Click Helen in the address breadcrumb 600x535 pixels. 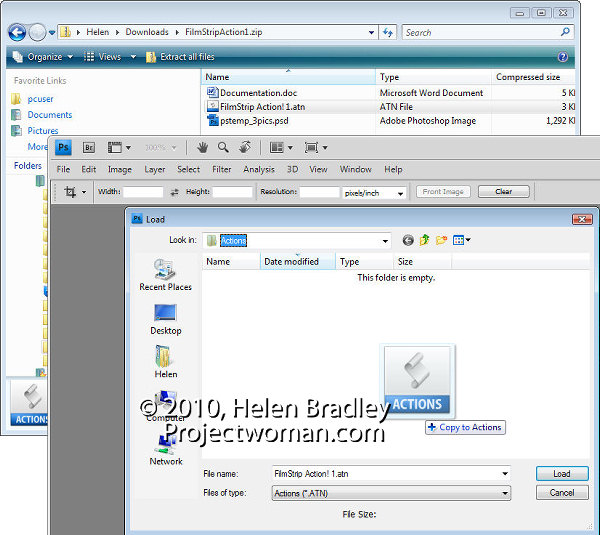click(x=98, y=32)
